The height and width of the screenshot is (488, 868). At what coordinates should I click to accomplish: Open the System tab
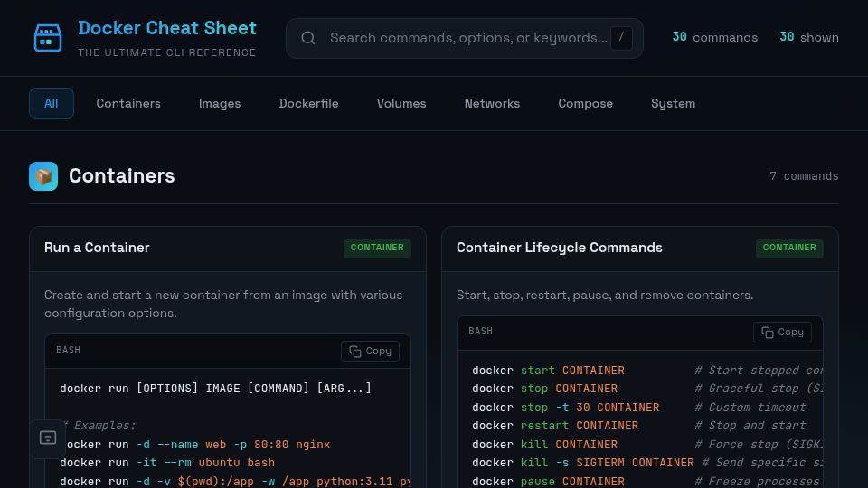pos(673,103)
